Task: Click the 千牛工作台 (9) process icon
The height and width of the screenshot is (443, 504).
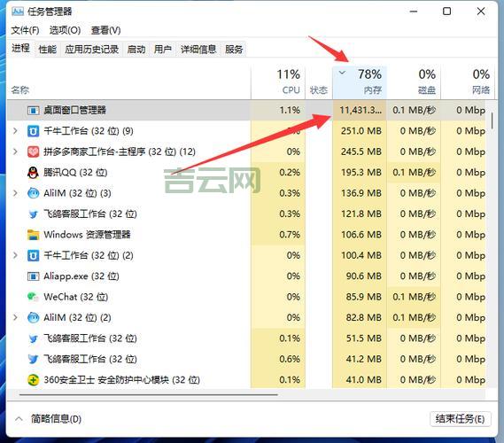Action: [33, 131]
